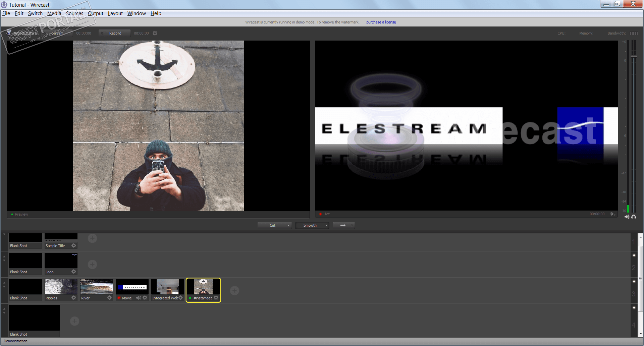Viewport: 644px width, 346px height.
Task: Mute the speaker output icon under audio meter
Action: click(x=627, y=217)
